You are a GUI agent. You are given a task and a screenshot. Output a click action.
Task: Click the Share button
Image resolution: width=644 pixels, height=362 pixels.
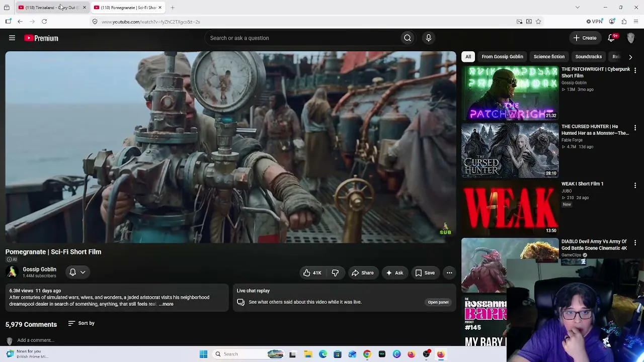pos(362,273)
